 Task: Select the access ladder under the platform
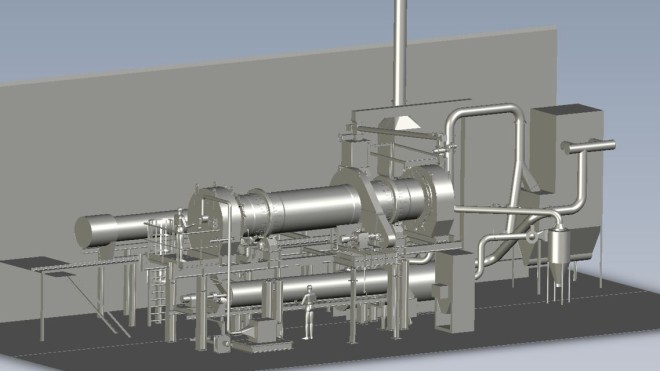point(157,297)
